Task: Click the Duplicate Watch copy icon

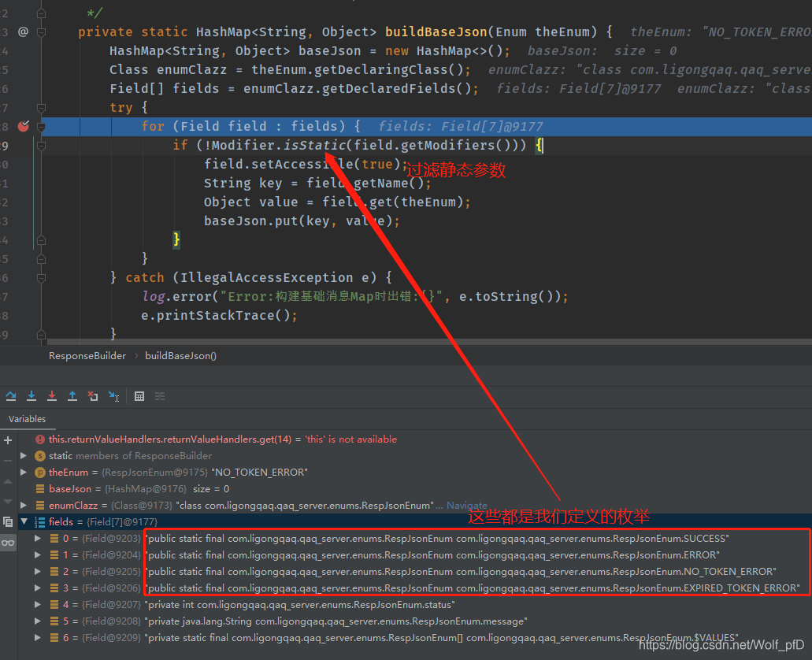Action: [x=8, y=521]
